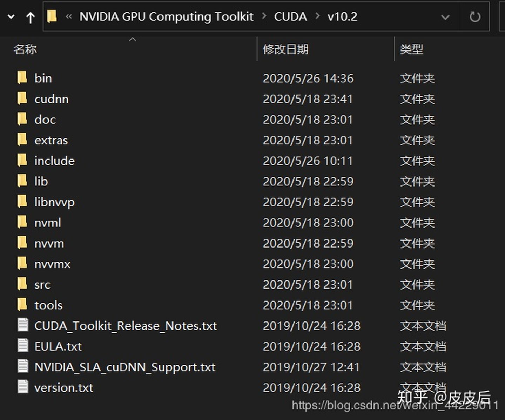Select the bin folder icon

22,78
